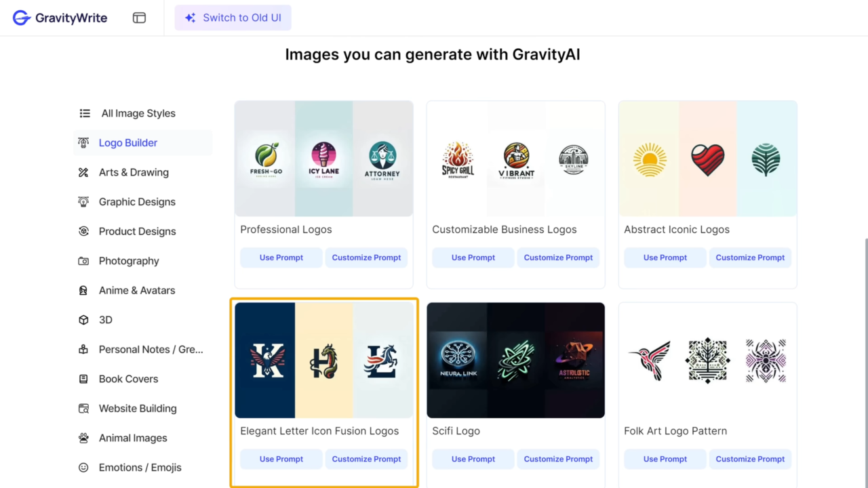Use Prompt for Customizable Business Logos

pos(473,258)
